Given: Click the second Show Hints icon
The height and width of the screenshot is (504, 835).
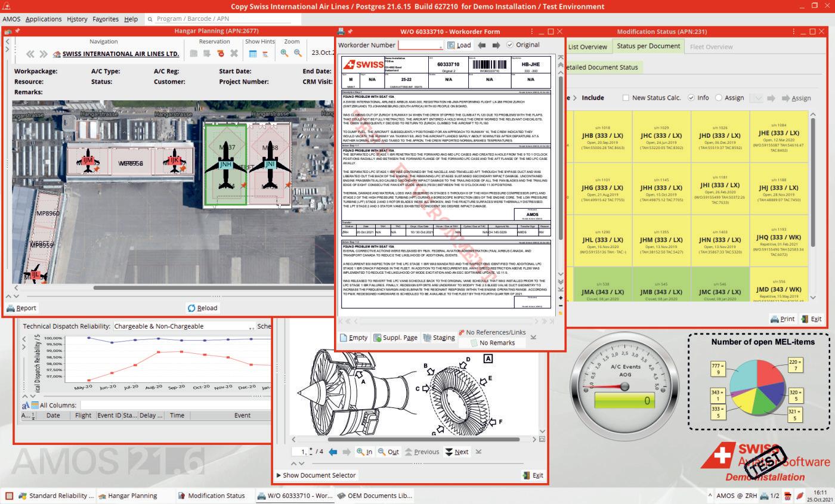Looking at the screenshot, I should 265,53.
